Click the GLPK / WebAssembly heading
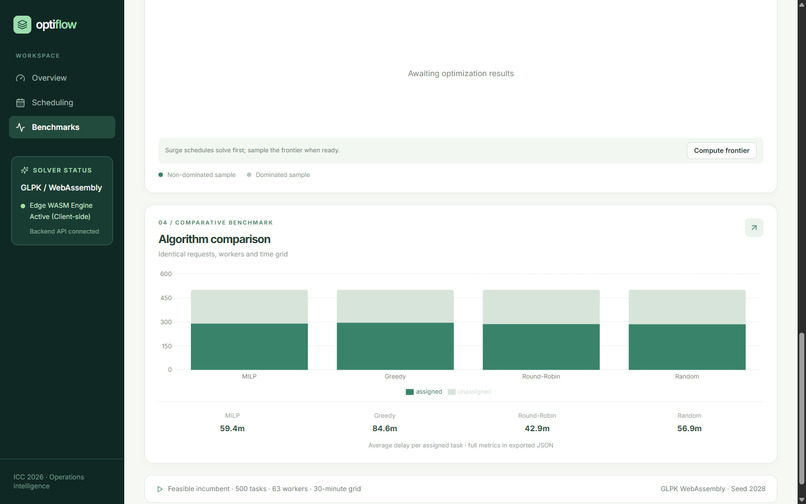The width and height of the screenshot is (806, 504). [x=61, y=188]
